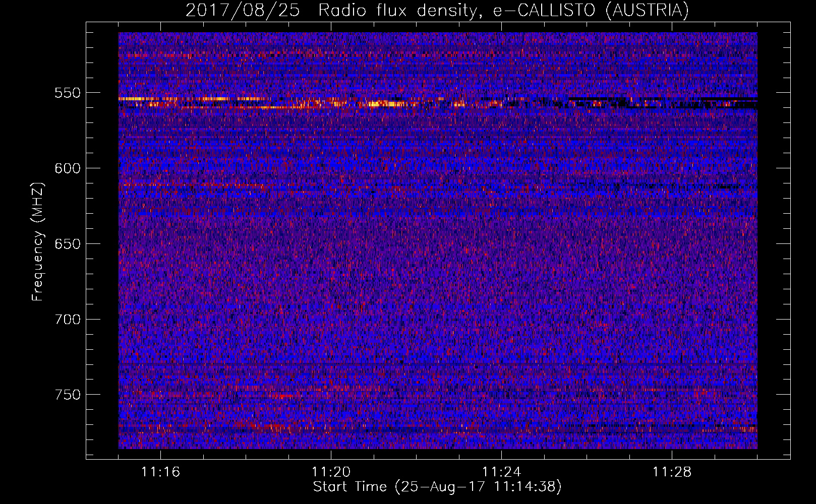Click the 'Start Time (25-Aug-17 11:14:38)' label
The height and width of the screenshot is (504, 816).
click(437, 487)
